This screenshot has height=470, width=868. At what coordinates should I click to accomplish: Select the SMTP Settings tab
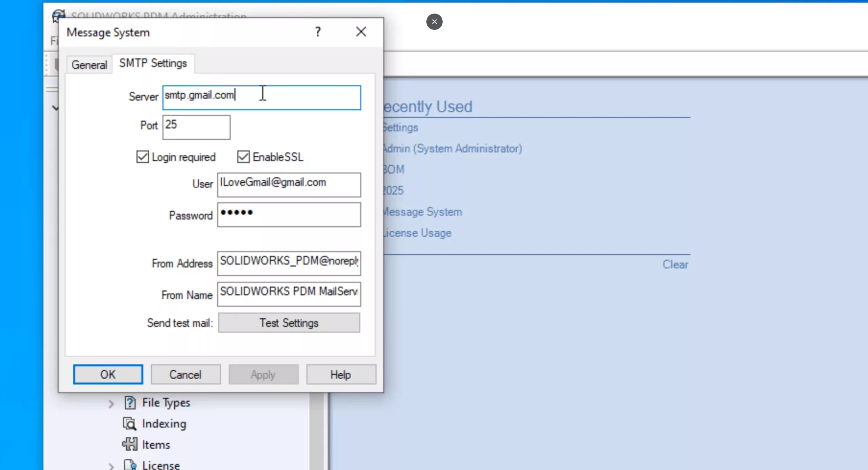tap(153, 63)
